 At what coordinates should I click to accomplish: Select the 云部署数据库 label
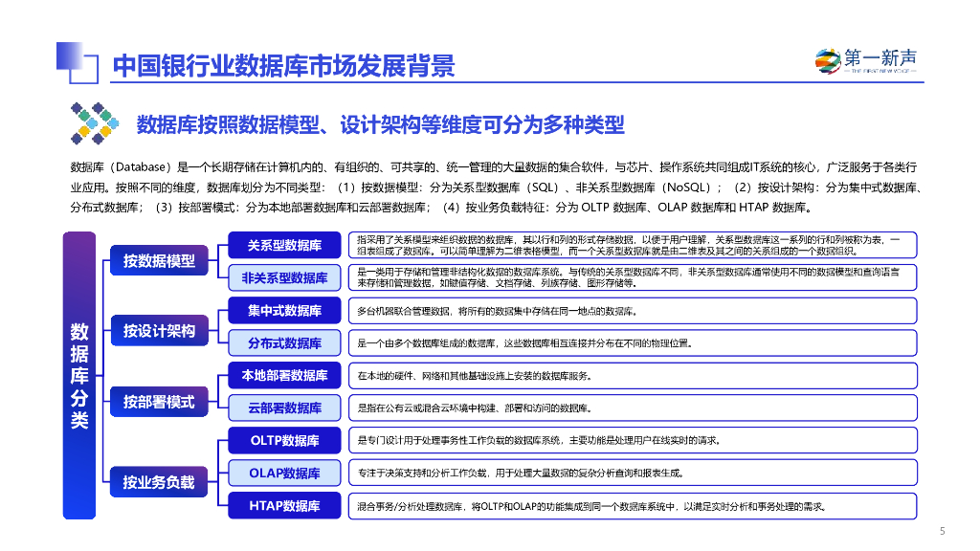284,408
